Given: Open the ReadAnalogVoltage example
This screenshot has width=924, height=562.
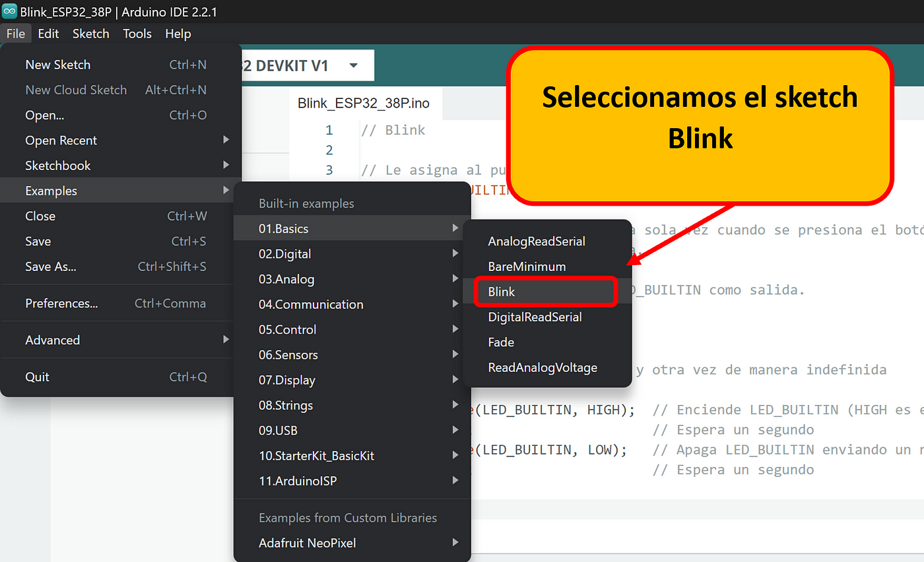Looking at the screenshot, I should (547, 367).
